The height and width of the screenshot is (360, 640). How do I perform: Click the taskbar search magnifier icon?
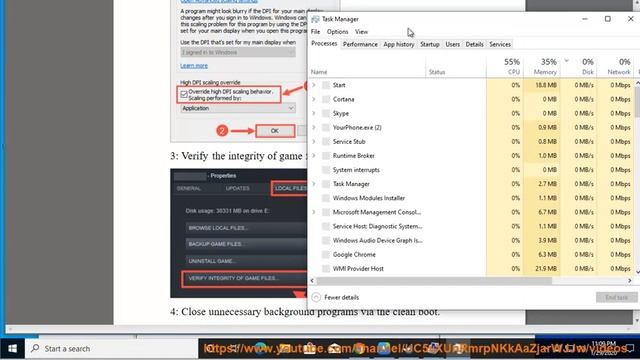click(36, 348)
